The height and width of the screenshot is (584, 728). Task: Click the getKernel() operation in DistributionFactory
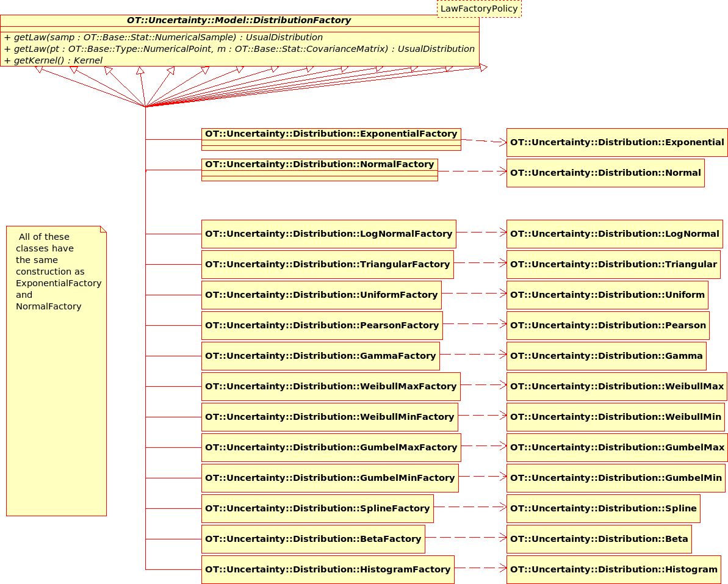pos(53,60)
